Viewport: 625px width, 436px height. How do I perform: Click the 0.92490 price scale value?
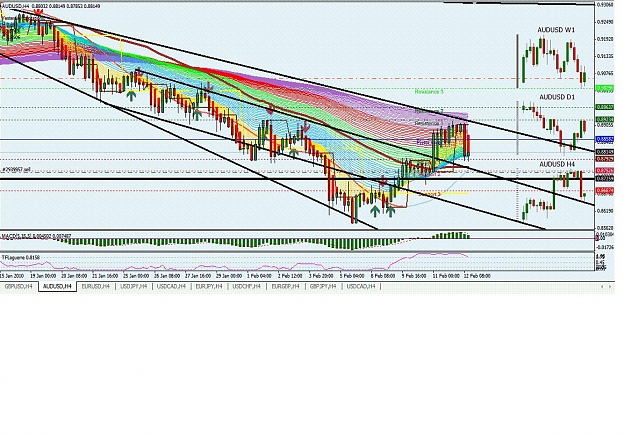pyautogui.click(x=605, y=22)
